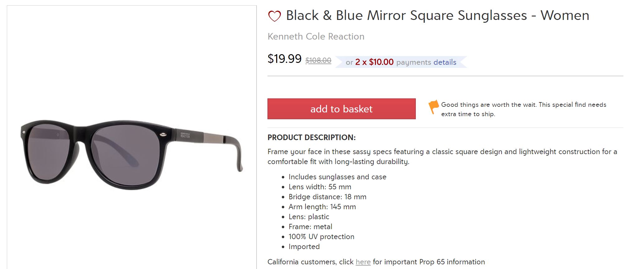Click the 'Frame: metal' bullet
The height and width of the screenshot is (269, 644).
point(310,227)
